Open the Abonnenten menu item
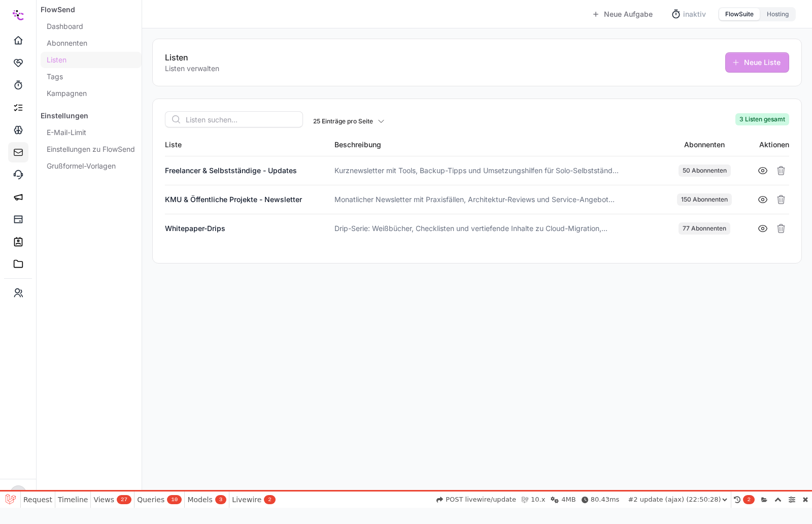Screen dimensions: 812x524 tap(67, 43)
